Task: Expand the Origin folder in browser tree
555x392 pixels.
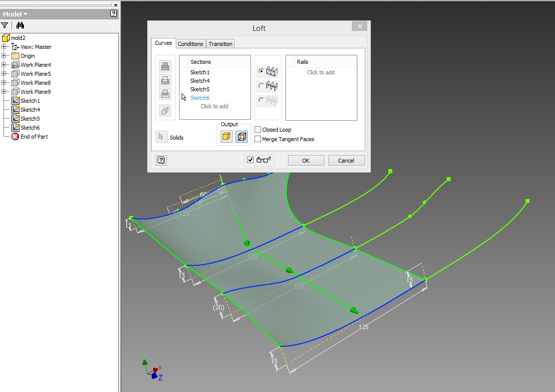Action: pyautogui.click(x=3, y=55)
